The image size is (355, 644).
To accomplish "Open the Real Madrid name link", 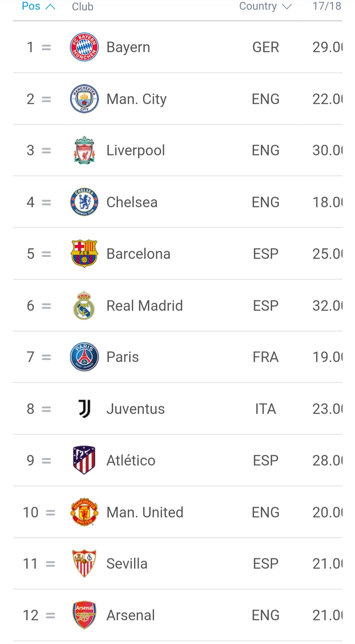I will [144, 306].
